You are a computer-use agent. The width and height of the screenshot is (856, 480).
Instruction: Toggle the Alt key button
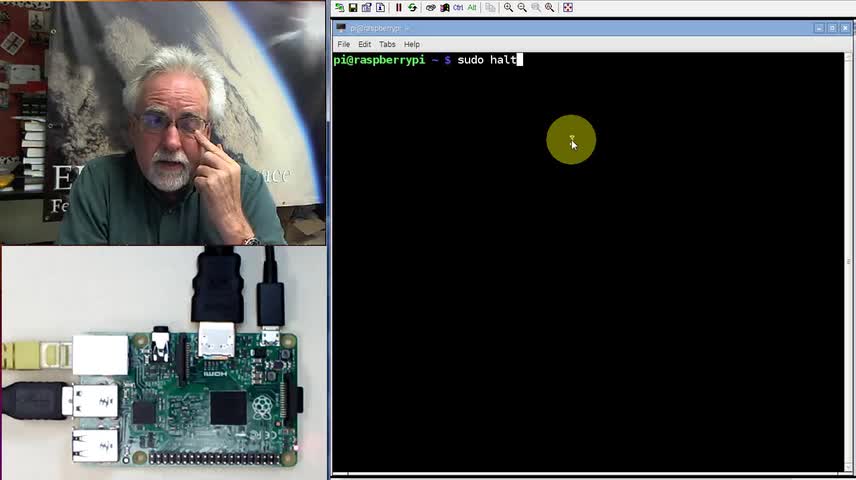click(472, 8)
